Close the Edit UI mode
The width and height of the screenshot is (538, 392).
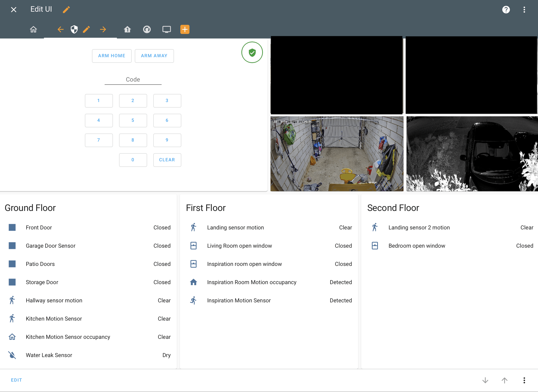(x=14, y=10)
